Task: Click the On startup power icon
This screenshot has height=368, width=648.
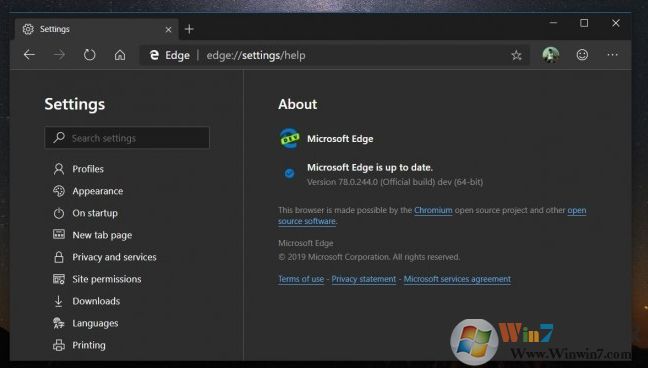Action: click(x=59, y=213)
